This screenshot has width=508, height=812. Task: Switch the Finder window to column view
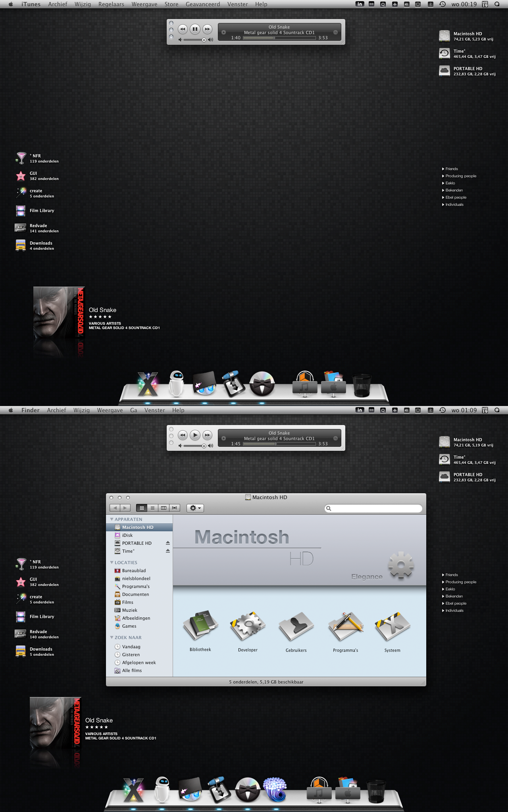[x=164, y=508]
